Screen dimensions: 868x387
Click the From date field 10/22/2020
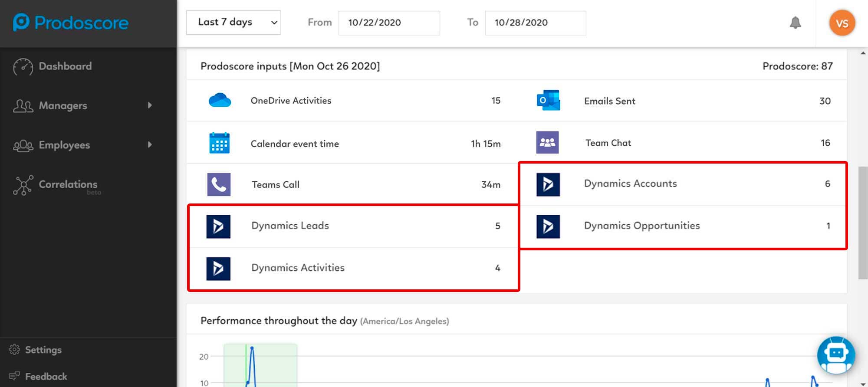(x=389, y=23)
